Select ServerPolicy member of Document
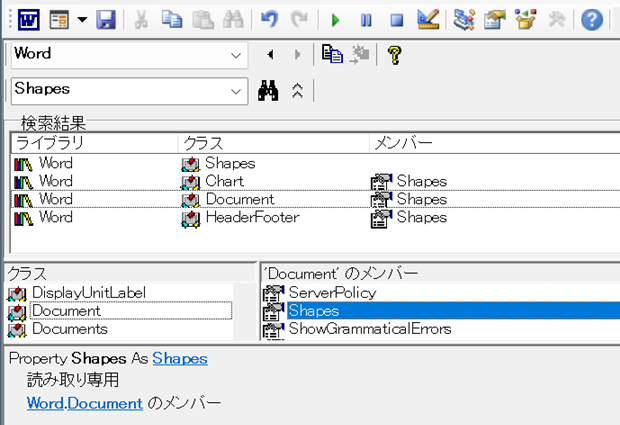Image resolution: width=620 pixels, height=425 pixels. 332,293
